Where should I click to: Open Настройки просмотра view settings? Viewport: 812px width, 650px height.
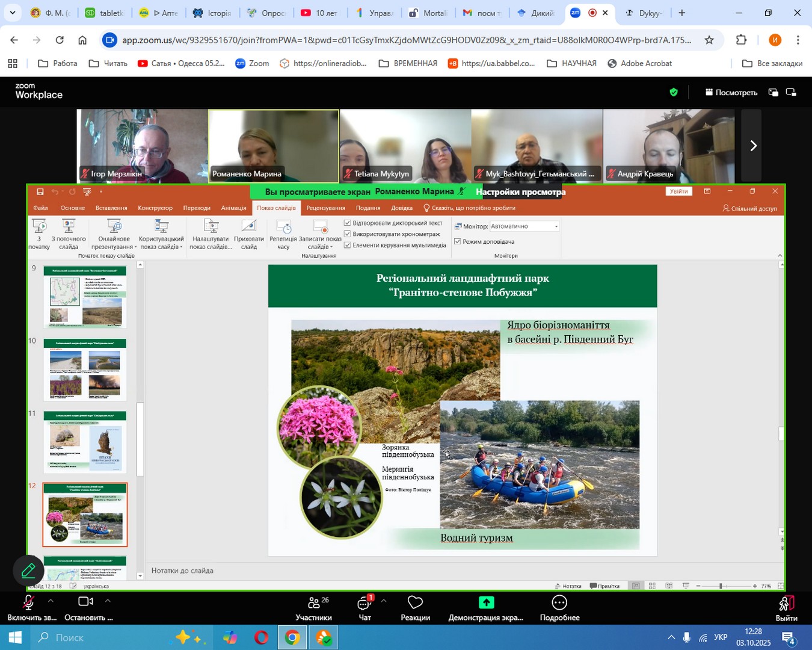click(x=520, y=192)
